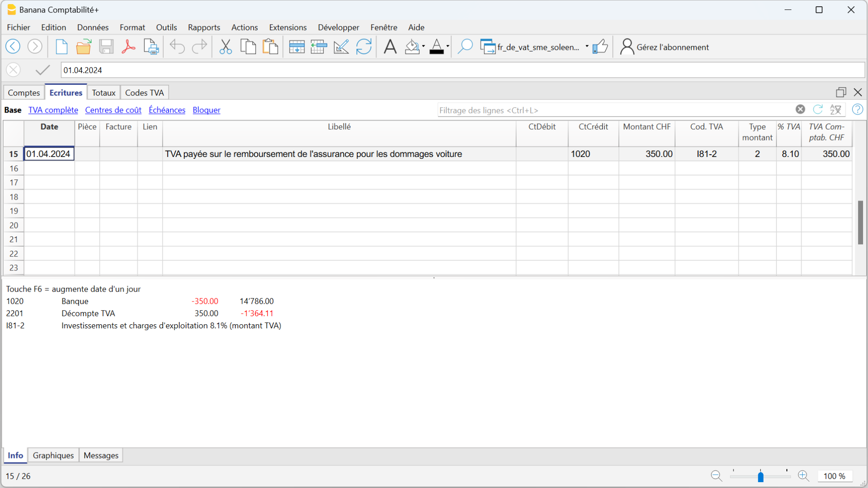The image size is (868, 488).
Task: Click the Print preview icon
Action: pyautogui.click(x=151, y=47)
